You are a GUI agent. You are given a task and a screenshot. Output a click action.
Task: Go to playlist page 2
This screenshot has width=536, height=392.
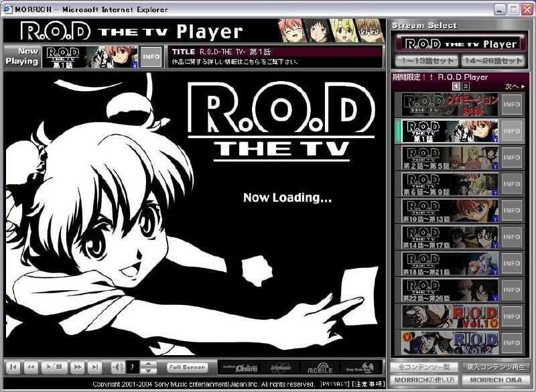coord(465,86)
